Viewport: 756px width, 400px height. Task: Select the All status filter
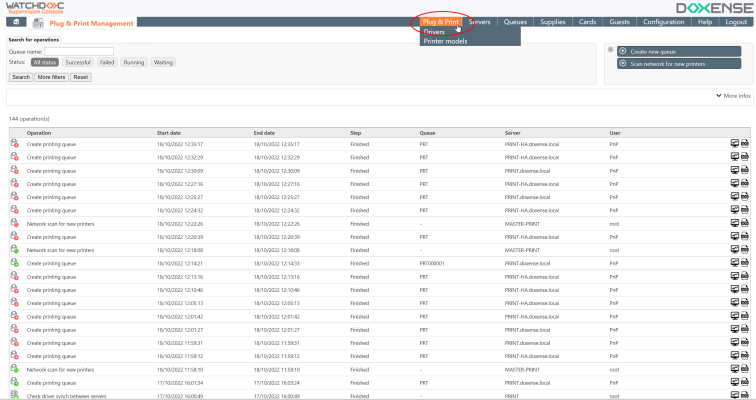click(46, 62)
